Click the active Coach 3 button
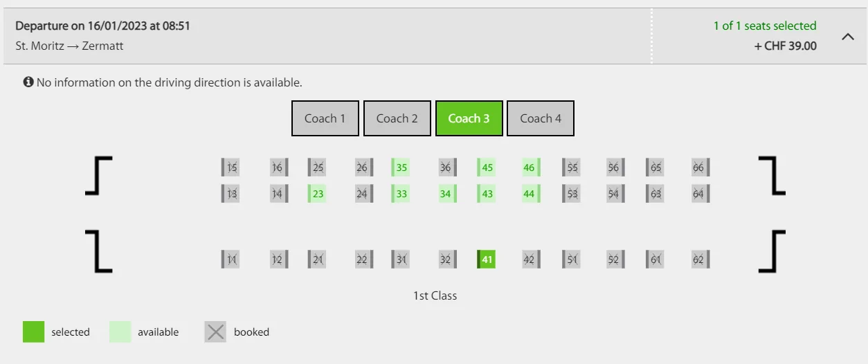Viewport: 868px width, 364px height. [x=469, y=118]
